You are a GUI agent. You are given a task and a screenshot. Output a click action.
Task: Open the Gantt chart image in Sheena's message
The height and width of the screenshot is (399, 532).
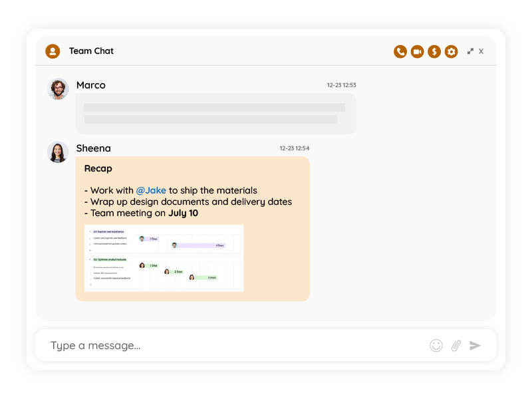coord(164,258)
